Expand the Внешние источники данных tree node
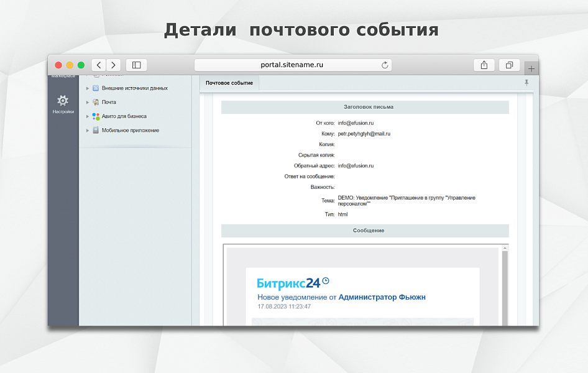Screen dimensions: 588x373 click(x=88, y=88)
